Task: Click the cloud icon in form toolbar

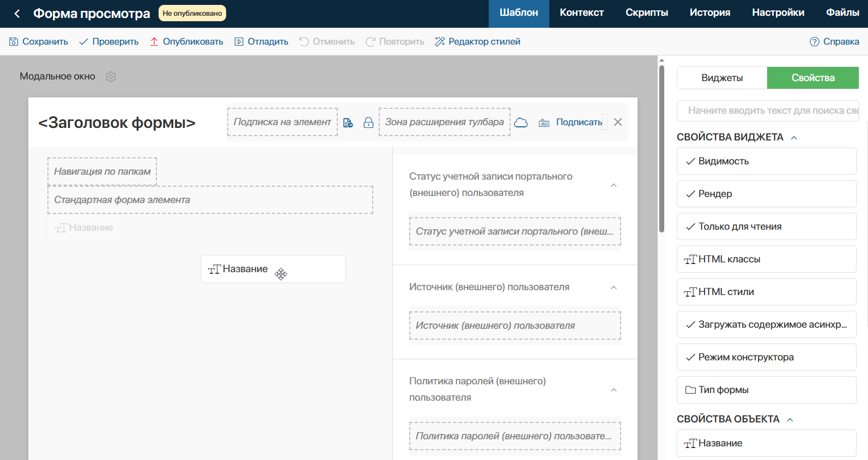Action: tap(521, 122)
